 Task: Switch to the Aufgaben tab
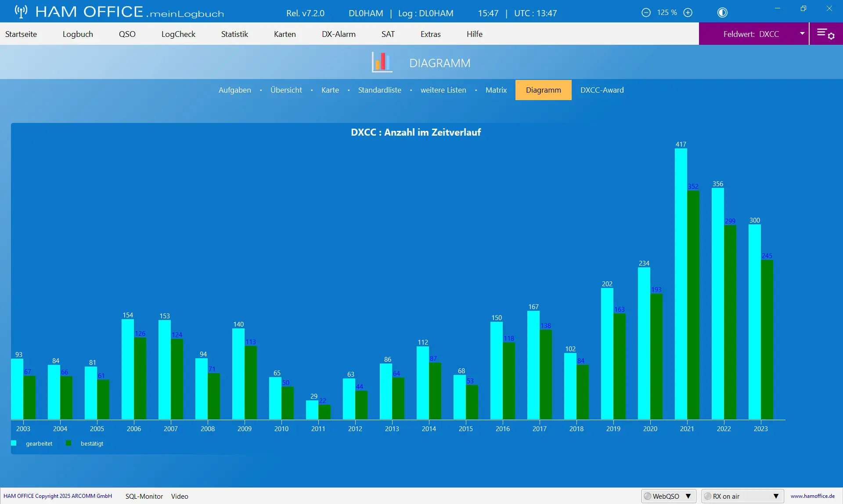point(235,90)
